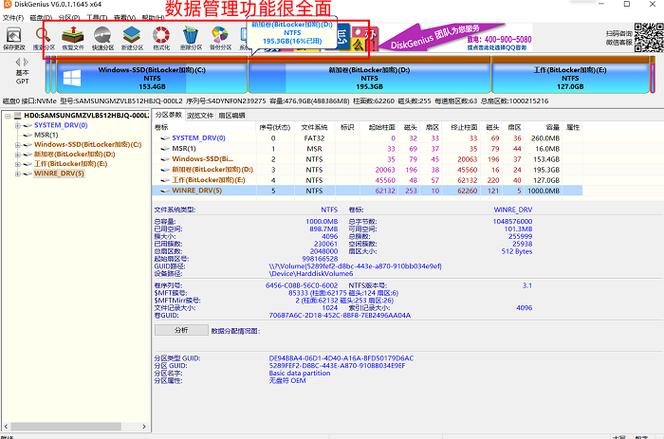Click the tree panel scrollbar right arrow
This screenshot has height=439, width=664.
pos(144,427)
